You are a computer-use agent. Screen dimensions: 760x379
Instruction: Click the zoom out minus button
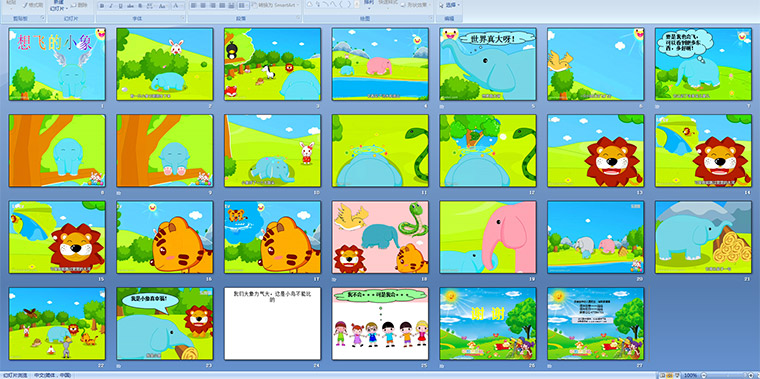pos(704,375)
